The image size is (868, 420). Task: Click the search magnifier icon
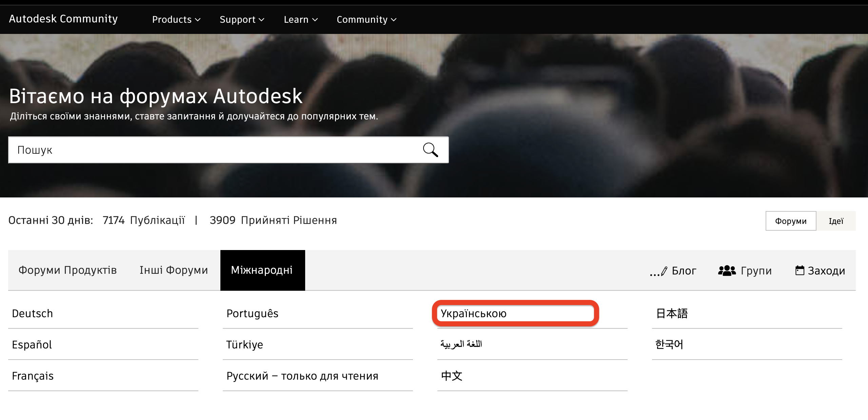coord(430,150)
